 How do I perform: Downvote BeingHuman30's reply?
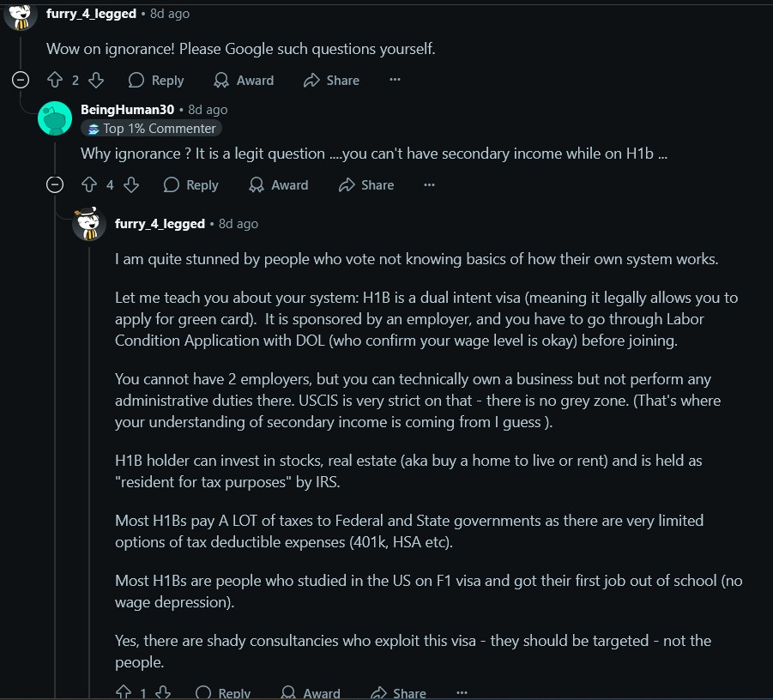coord(131,184)
